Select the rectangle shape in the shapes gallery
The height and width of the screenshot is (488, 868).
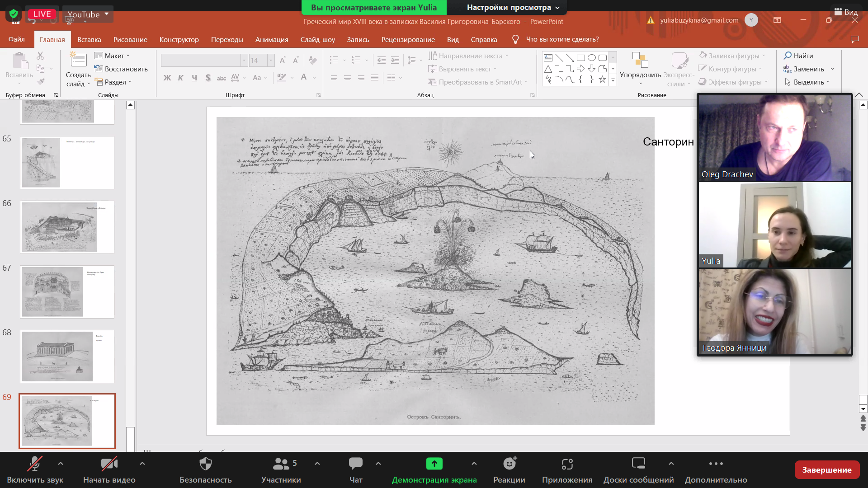click(581, 58)
